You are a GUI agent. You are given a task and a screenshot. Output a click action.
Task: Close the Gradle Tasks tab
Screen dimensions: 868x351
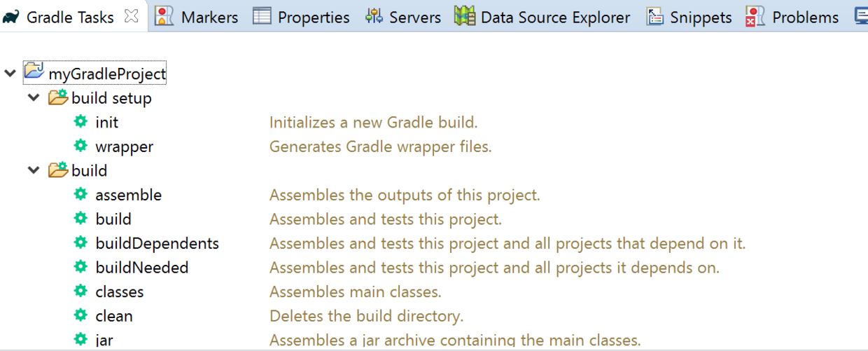pyautogui.click(x=131, y=17)
